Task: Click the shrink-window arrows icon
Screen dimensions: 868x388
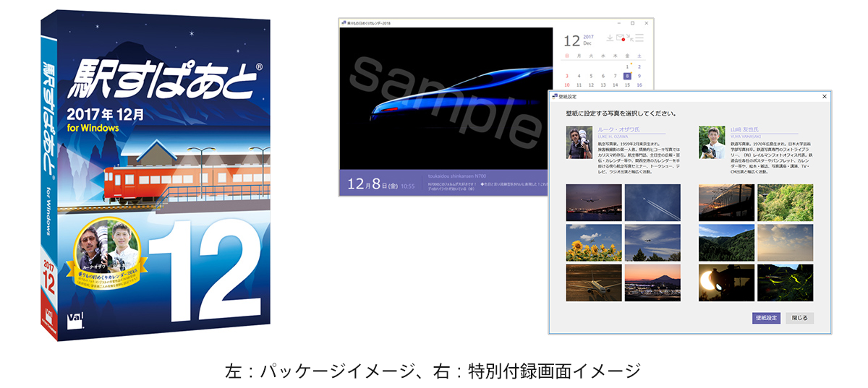Action: [629, 38]
